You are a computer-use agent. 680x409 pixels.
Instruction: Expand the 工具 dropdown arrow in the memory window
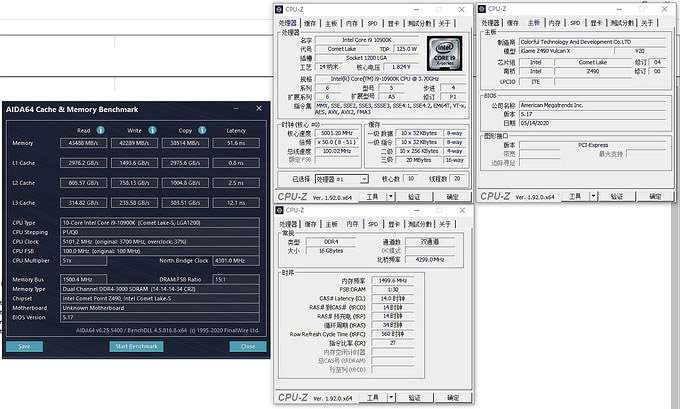[x=392, y=399]
